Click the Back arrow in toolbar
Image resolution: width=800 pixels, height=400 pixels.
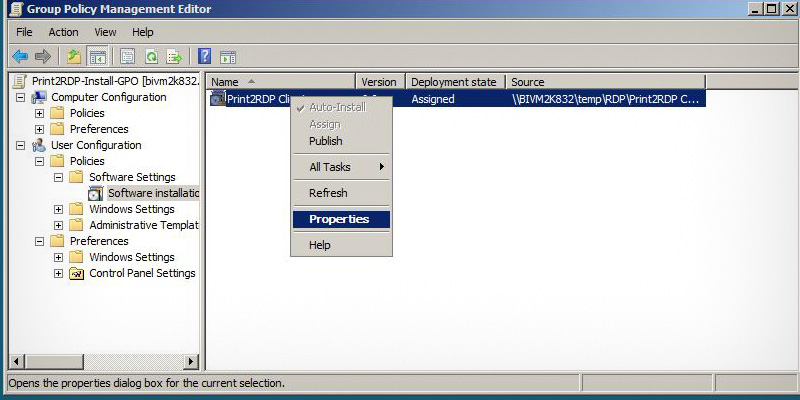[x=19, y=56]
